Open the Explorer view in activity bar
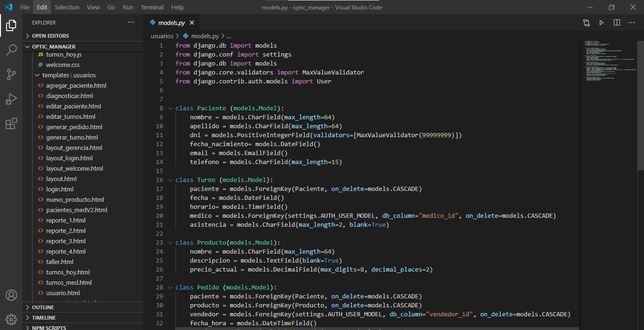 11,25
